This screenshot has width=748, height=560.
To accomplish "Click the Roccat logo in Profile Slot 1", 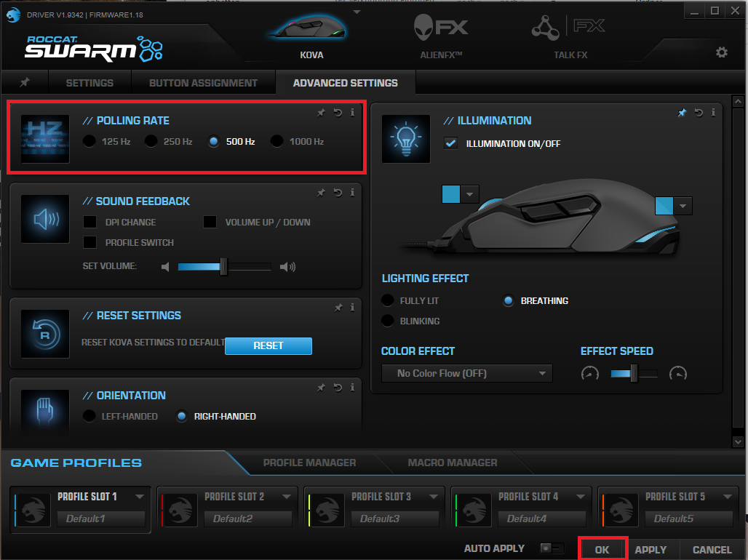I will pos(33,511).
